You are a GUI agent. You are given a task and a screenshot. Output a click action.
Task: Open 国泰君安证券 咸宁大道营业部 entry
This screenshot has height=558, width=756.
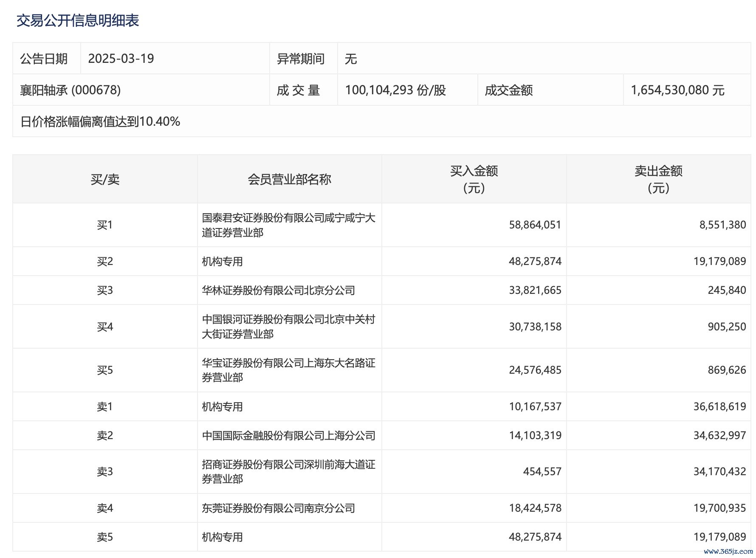288,225
